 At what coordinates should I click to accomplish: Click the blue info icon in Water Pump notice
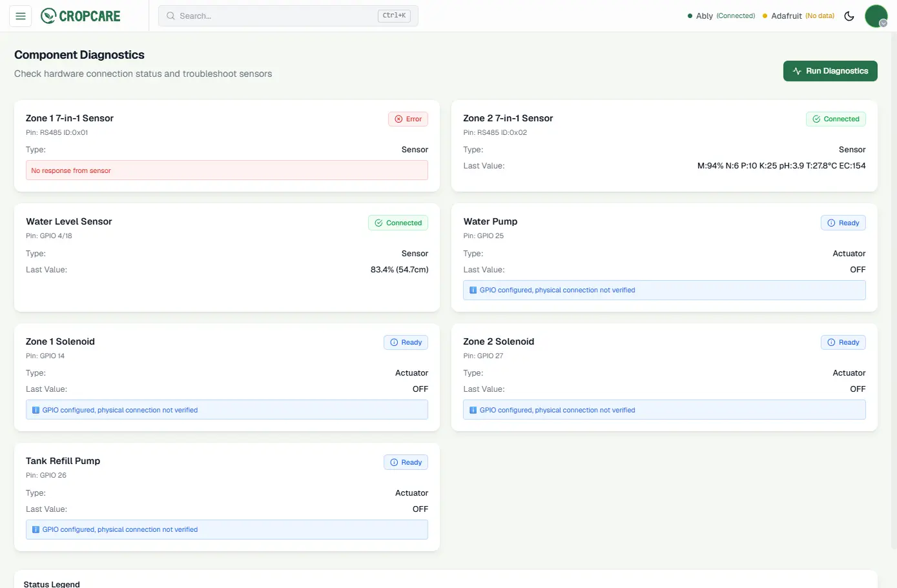coord(473,290)
